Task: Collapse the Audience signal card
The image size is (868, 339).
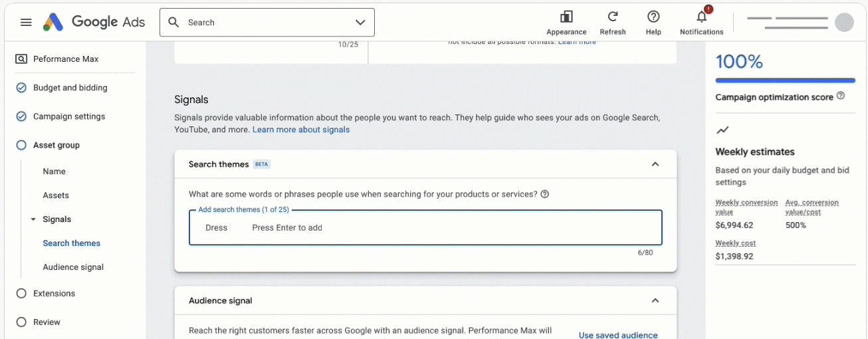Action: coord(655,300)
